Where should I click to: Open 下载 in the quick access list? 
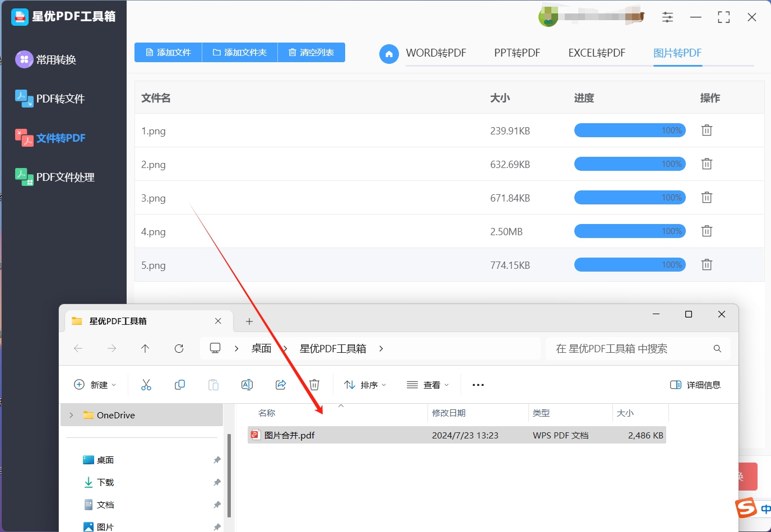click(105, 482)
